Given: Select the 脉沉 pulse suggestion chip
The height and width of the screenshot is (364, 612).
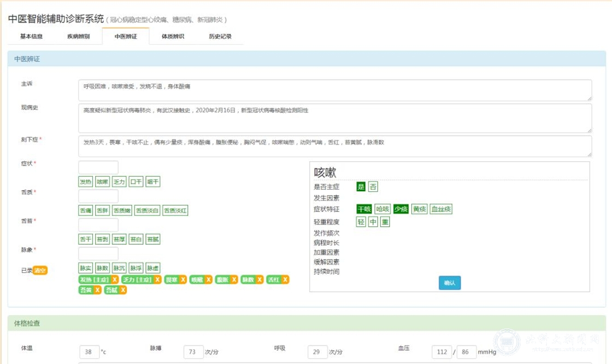Looking at the screenshot, I should (119, 268).
